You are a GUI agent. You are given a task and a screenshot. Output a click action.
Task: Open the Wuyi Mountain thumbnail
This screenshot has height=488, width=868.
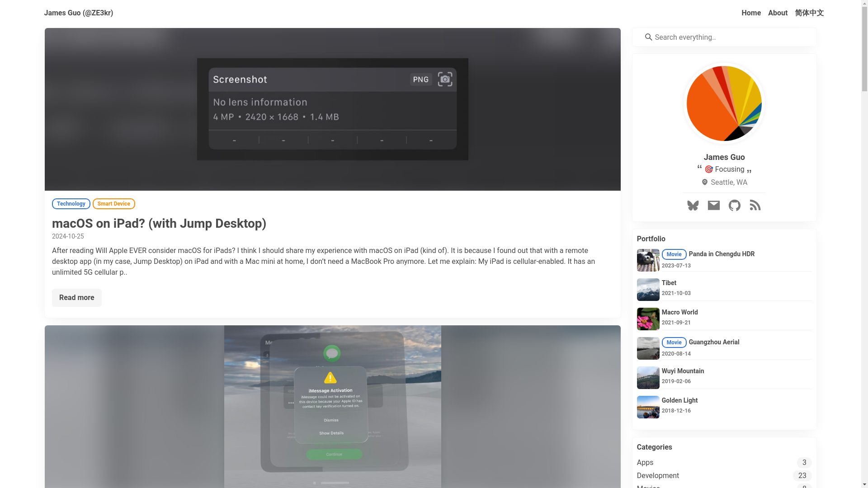(x=648, y=378)
